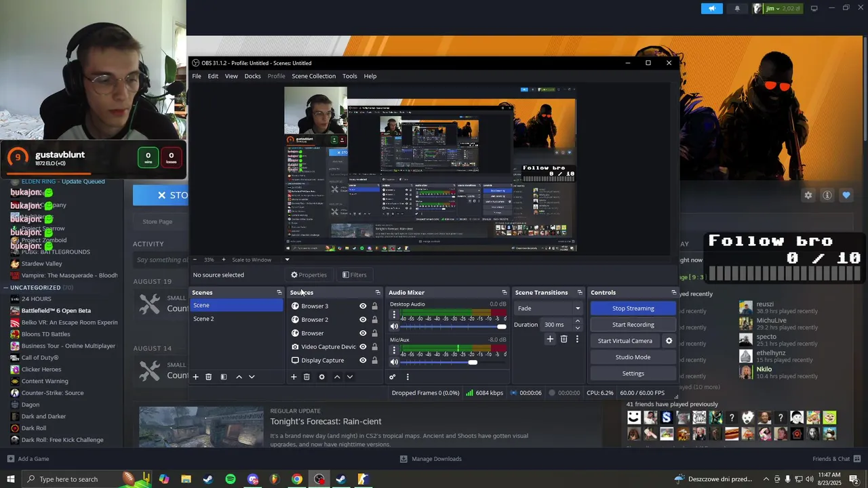This screenshot has height=488, width=868.
Task: Remove selected scene using Scenes trash icon
Action: tap(209, 377)
